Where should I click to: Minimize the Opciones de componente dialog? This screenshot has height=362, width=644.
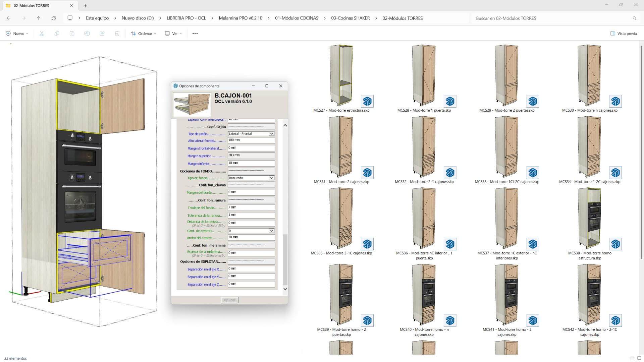pyautogui.click(x=253, y=86)
